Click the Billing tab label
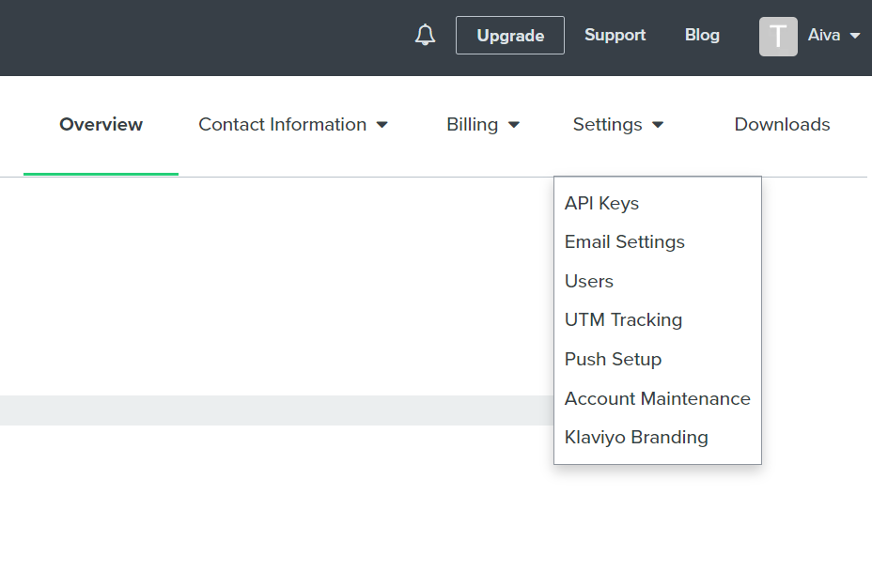 point(472,124)
